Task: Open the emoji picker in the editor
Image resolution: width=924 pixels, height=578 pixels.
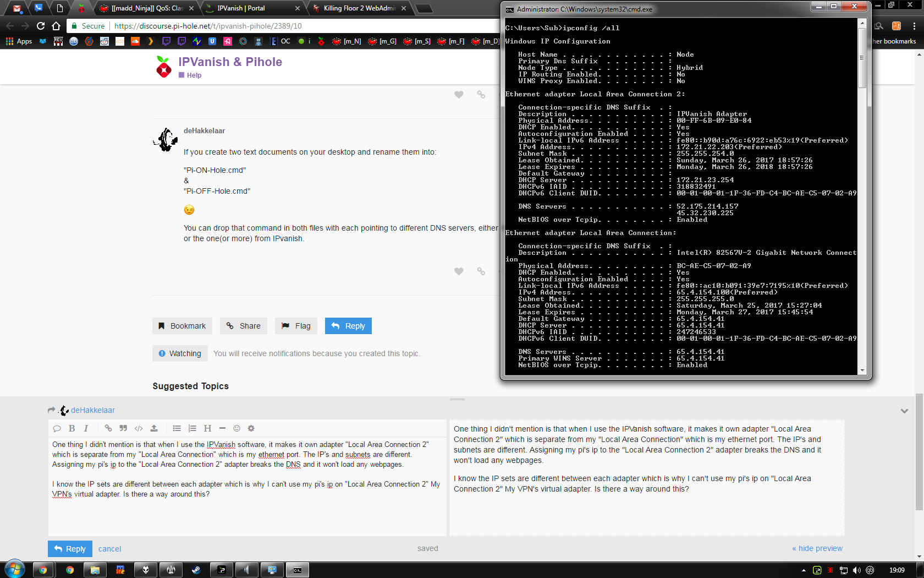Action: [x=237, y=428]
